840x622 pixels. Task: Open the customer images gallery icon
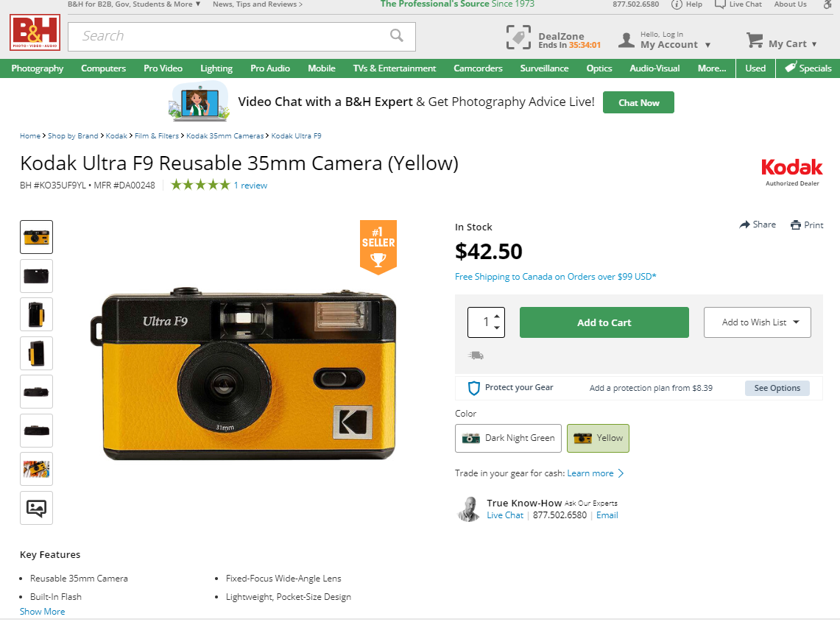coord(36,507)
